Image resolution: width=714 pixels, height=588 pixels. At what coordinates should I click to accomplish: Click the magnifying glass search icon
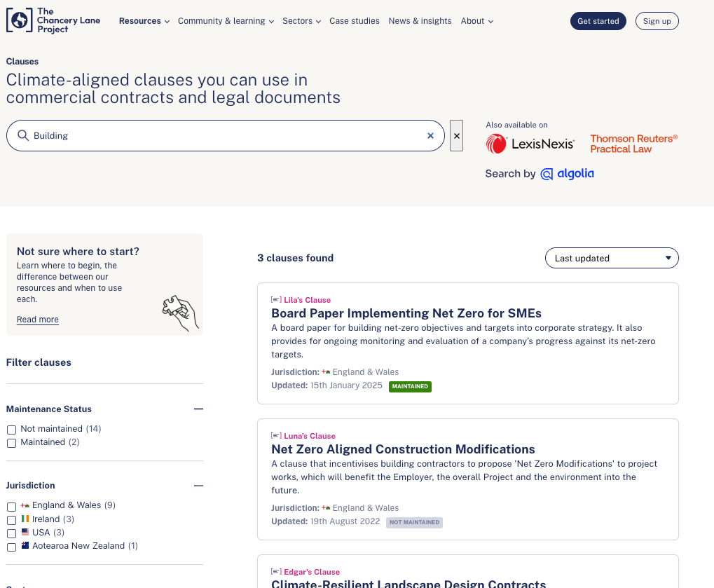[23, 136]
